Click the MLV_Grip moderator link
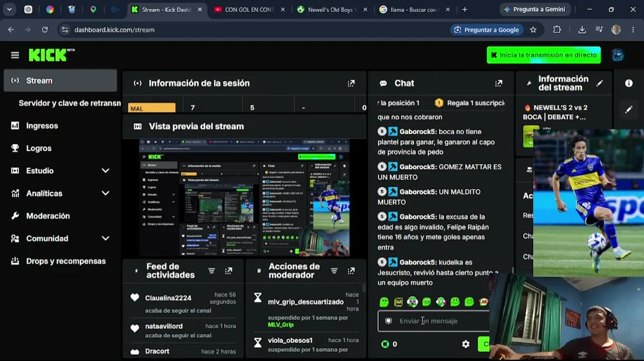The width and height of the screenshot is (644, 361). 281,325
